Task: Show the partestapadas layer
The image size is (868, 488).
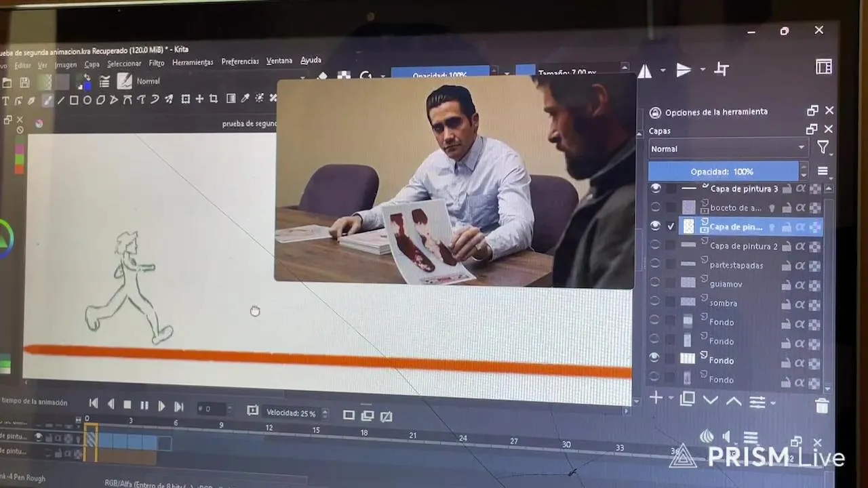Action: (x=655, y=264)
